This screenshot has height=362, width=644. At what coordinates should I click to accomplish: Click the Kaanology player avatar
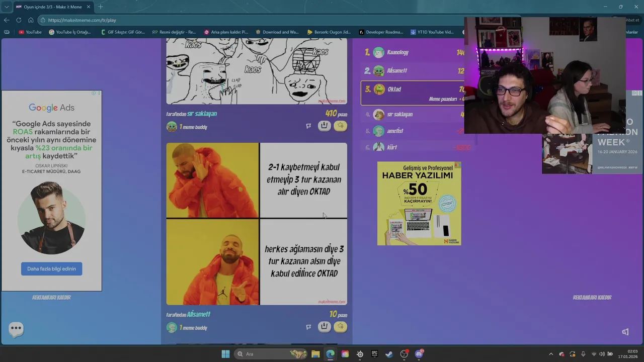[x=379, y=52]
